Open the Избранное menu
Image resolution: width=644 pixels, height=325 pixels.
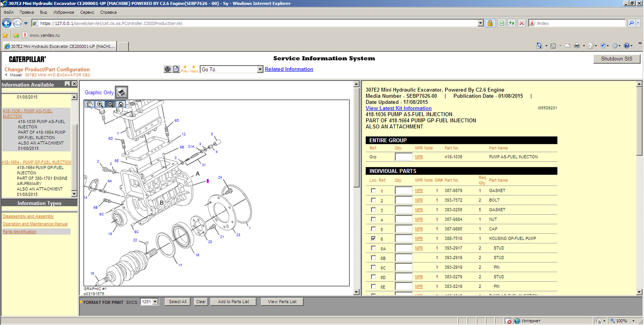click(64, 12)
